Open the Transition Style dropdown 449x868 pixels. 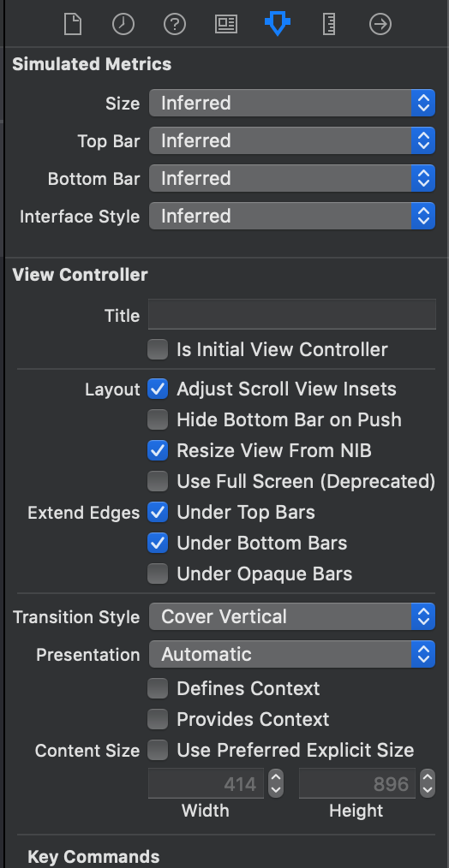pyautogui.click(x=292, y=616)
